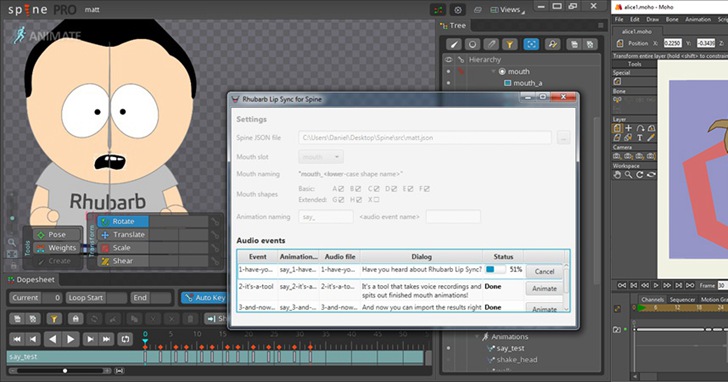Image resolution: width=728 pixels, height=382 pixels.
Task: Select the Scale transform tool
Action: [123, 248]
